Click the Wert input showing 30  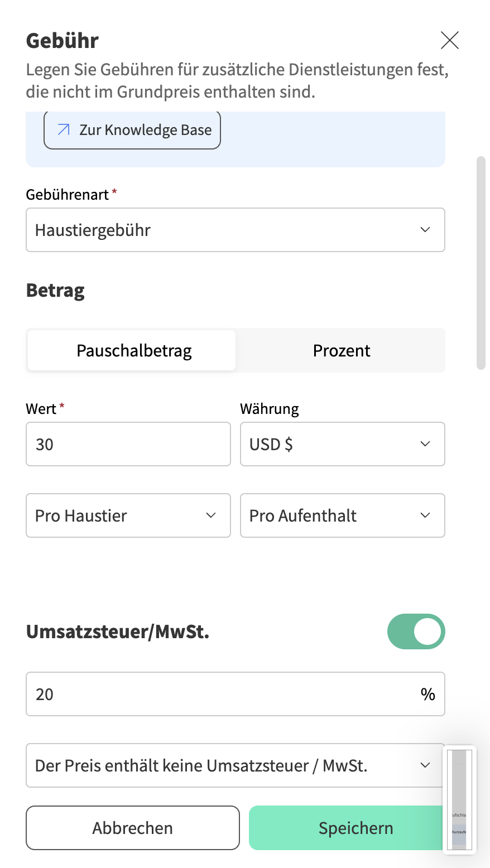(x=128, y=444)
